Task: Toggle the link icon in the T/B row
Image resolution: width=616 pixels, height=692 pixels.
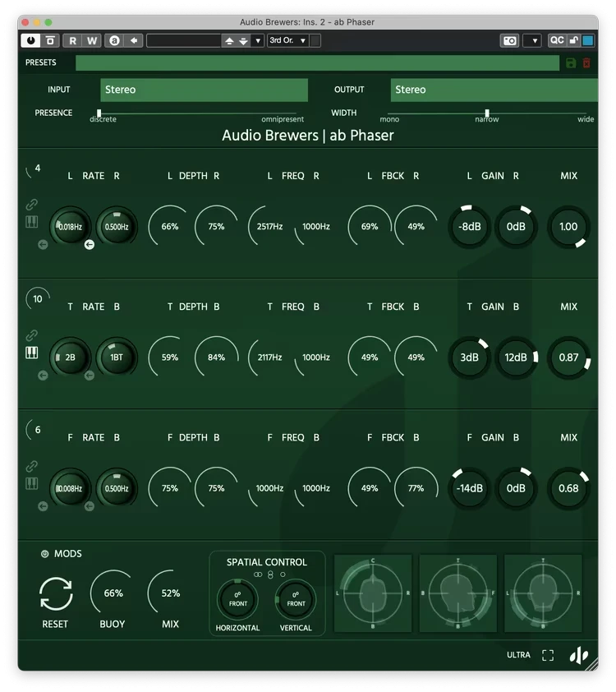Action: pos(31,335)
